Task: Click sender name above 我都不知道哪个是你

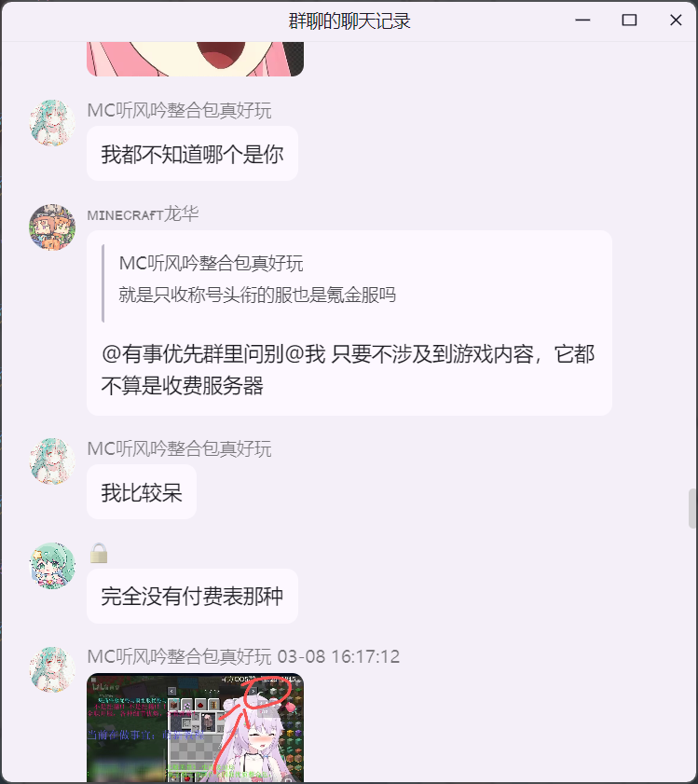Action: (180, 111)
